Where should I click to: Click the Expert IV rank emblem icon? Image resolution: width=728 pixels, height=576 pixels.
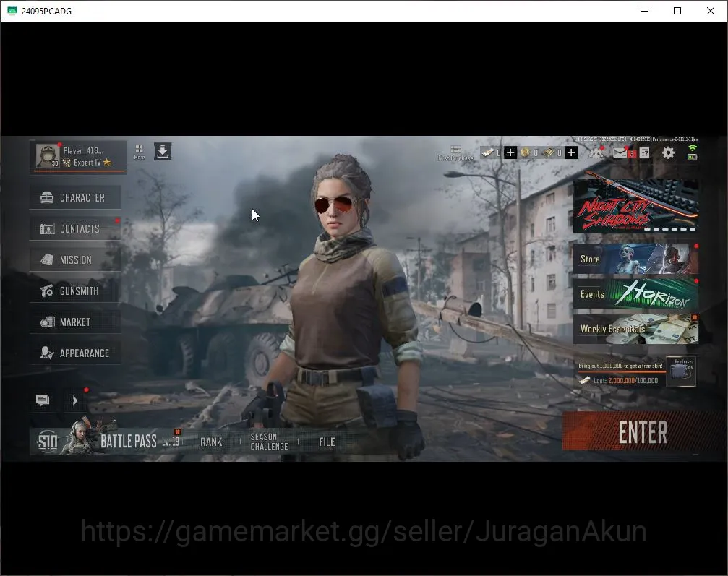pyautogui.click(x=67, y=163)
